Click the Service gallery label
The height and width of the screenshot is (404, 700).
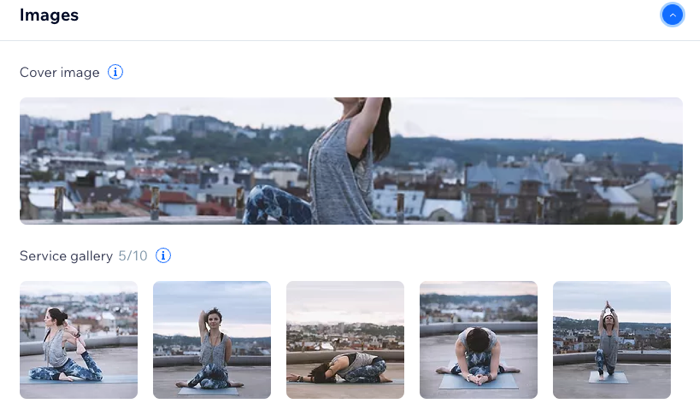[66, 256]
